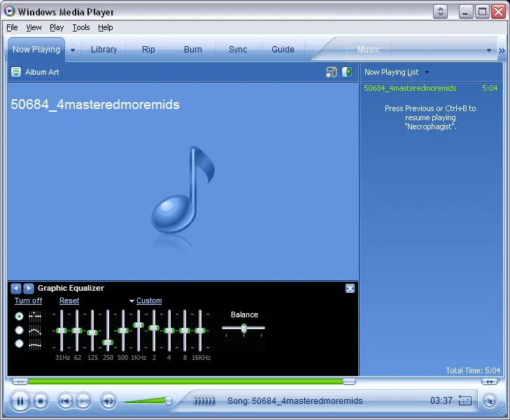Image resolution: width=510 pixels, height=420 pixels.
Task: Click the maximize video and visualization icon
Action: pyautogui.click(x=347, y=72)
